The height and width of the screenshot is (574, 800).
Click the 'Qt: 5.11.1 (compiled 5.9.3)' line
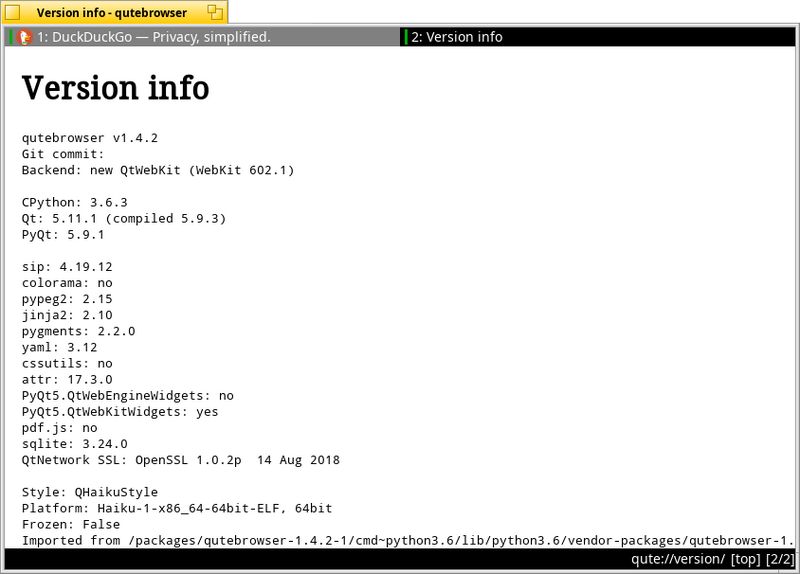click(x=124, y=218)
